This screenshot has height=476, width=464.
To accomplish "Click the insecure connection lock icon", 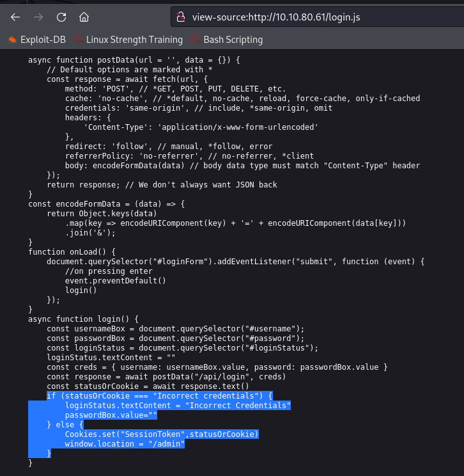I will pos(182,17).
